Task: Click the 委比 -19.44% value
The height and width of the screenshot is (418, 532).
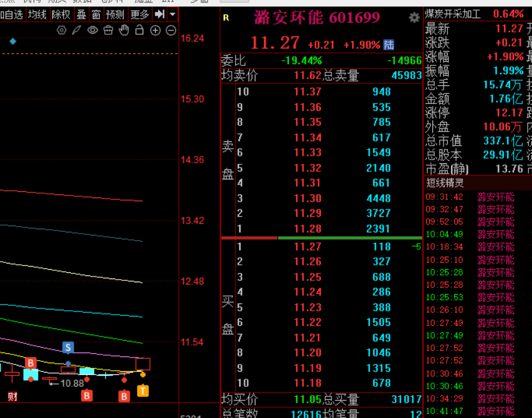Action: 302,60
